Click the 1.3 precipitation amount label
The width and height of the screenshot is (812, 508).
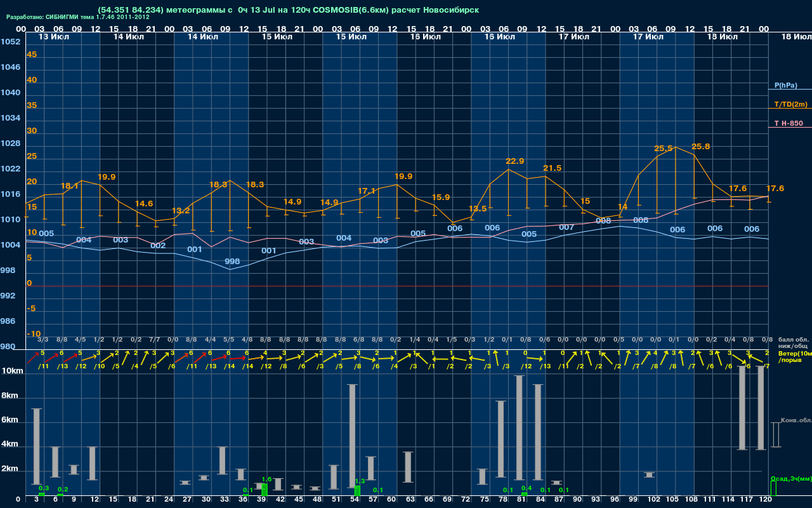pos(360,481)
